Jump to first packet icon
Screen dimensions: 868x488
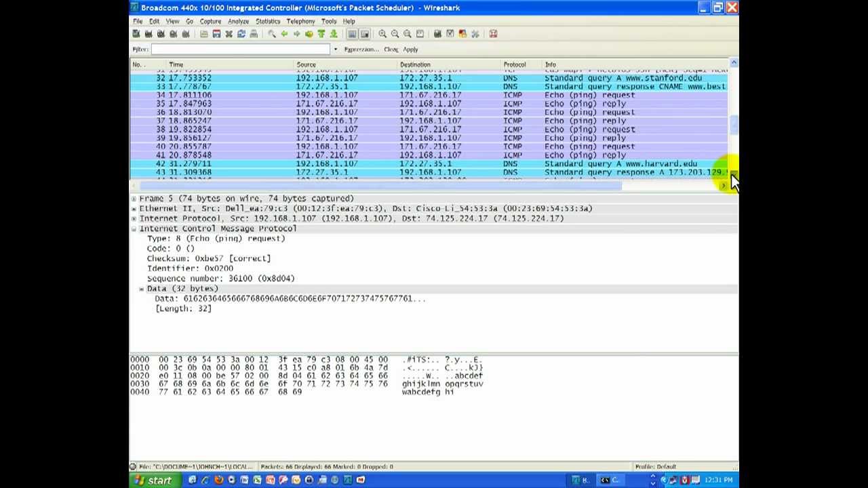[x=321, y=34]
